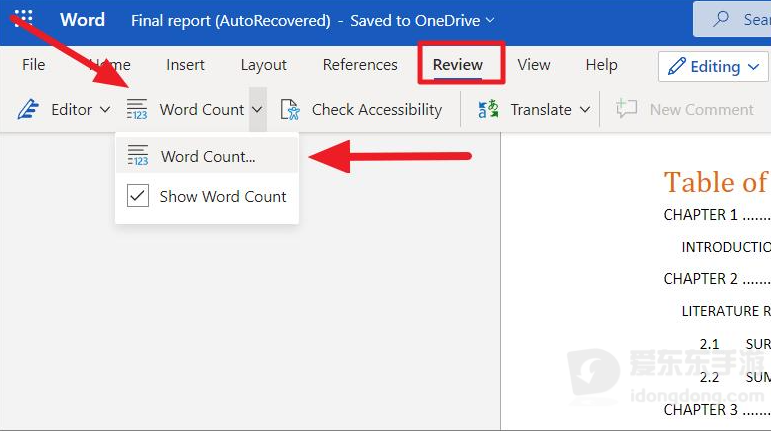Click the Translate icon

(488, 109)
